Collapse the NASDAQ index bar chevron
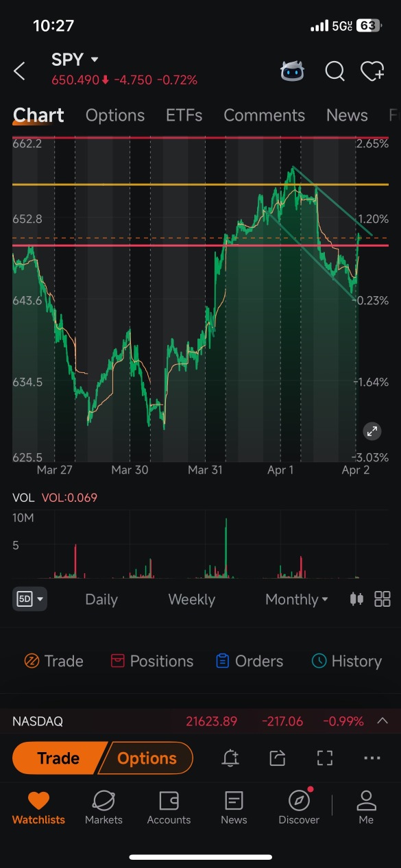The height and width of the screenshot is (868, 401). tap(382, 721)
